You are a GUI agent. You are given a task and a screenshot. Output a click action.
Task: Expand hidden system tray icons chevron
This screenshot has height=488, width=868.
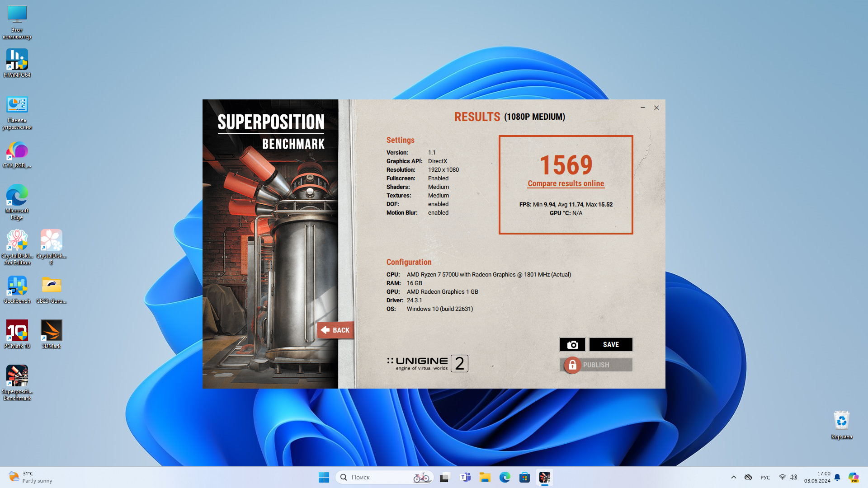click(x=733, y=477)
